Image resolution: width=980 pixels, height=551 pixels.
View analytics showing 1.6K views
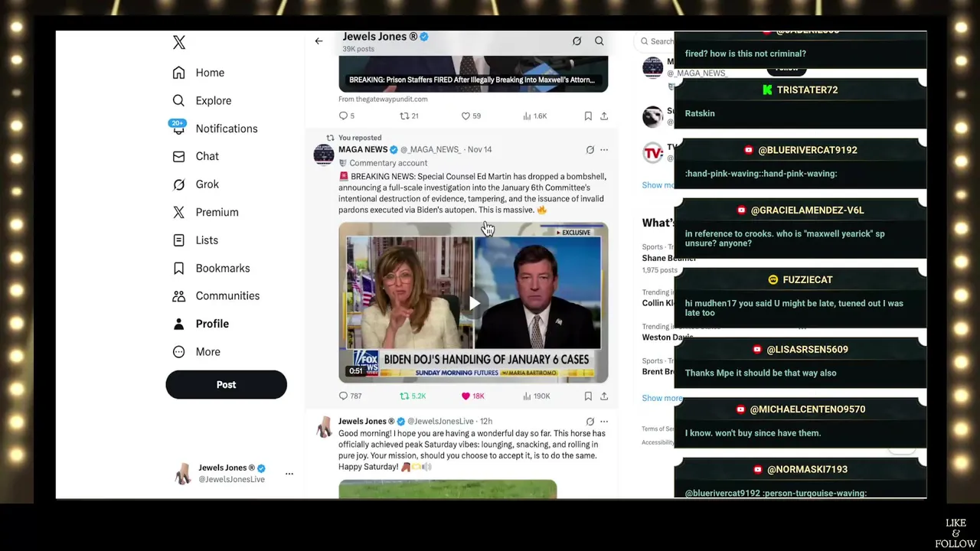coord(534,116)
